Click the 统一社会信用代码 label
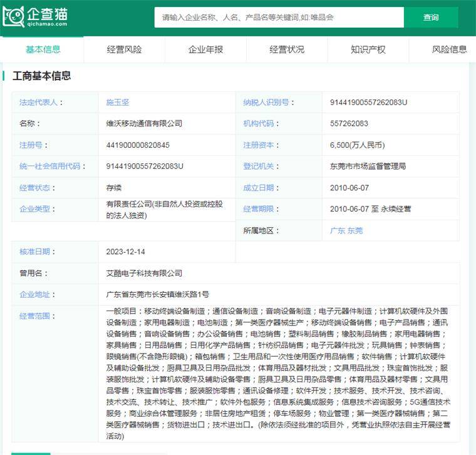Viewport: 476px width, 455px height. point(49,166)
